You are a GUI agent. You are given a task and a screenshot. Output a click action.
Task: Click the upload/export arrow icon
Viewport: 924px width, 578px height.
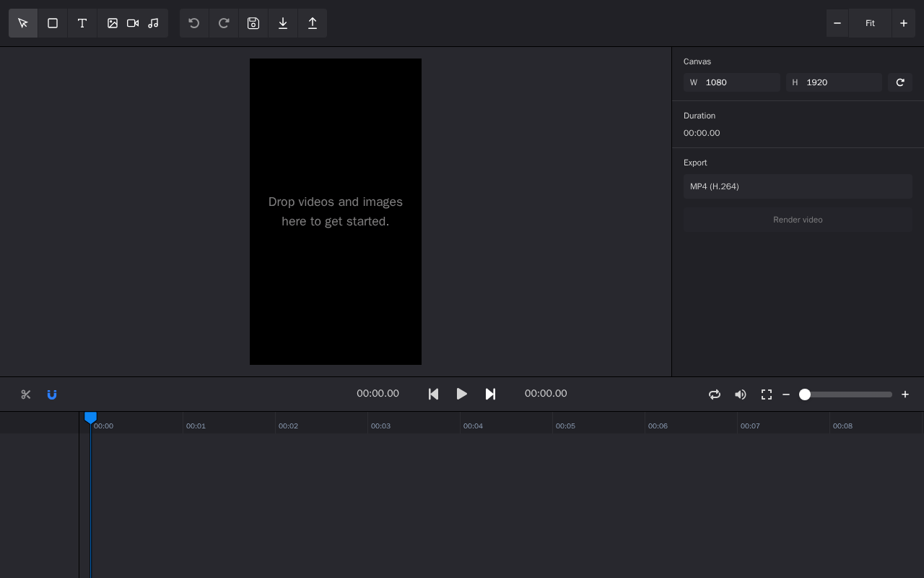coord(313,23)
